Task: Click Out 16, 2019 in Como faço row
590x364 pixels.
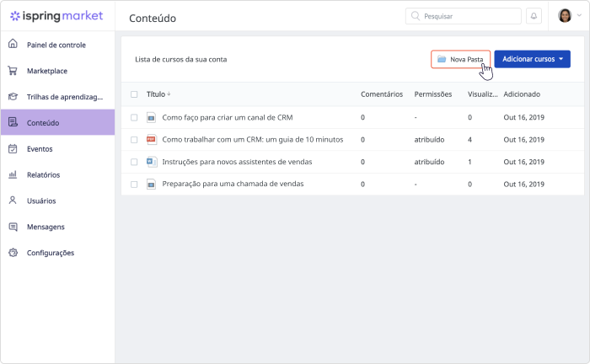Action: click(x=523, y=117)
